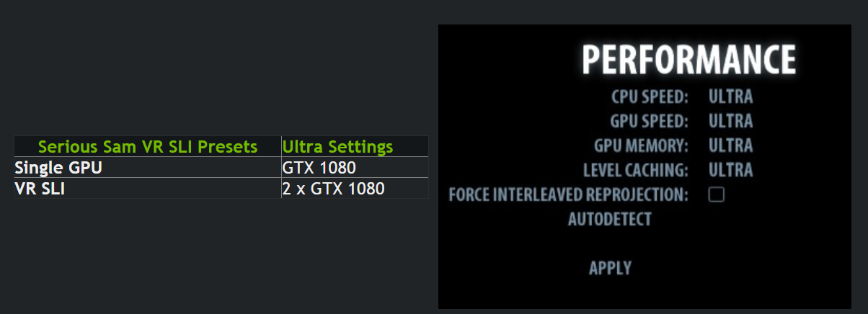
Task: Select the VR SLI table cell
Action: [148, 188]
